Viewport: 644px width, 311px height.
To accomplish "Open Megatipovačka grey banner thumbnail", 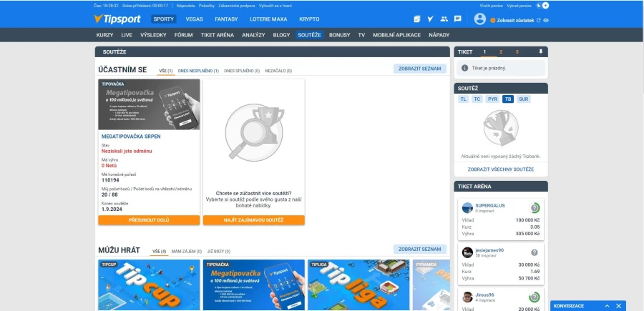I will (149, 104).
